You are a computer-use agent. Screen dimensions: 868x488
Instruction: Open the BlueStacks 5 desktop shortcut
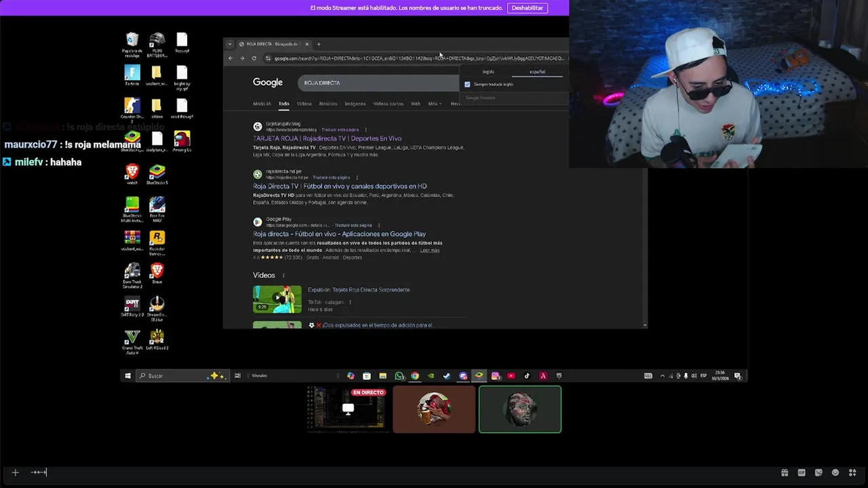pos(157,174)
